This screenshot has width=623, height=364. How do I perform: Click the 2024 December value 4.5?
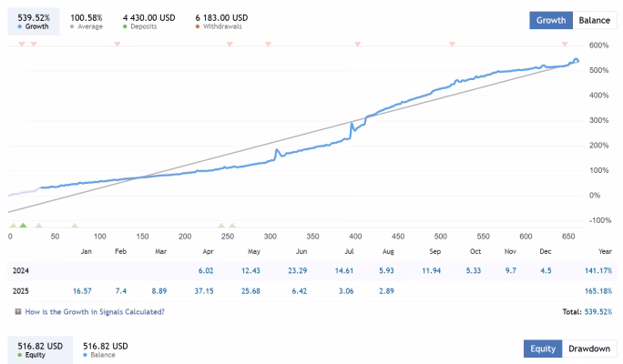(x=546, y=270)
